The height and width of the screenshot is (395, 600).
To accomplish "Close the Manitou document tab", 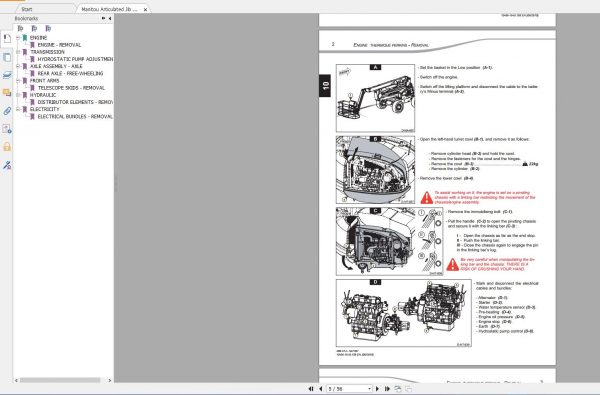I will [145, 9].
